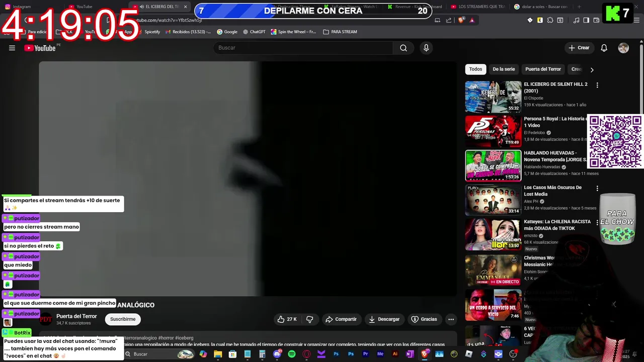Click the #horror hashtag link
The height and width of the screenshot is (362, 644).
click(x=166, y=338)
